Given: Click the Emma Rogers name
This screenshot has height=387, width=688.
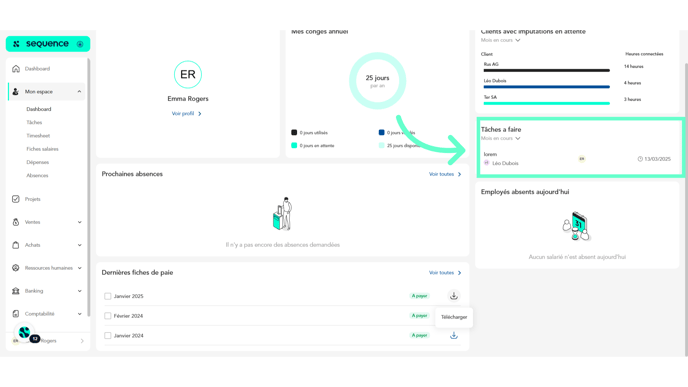Looking at the screenshot, I should coord(188,99).
